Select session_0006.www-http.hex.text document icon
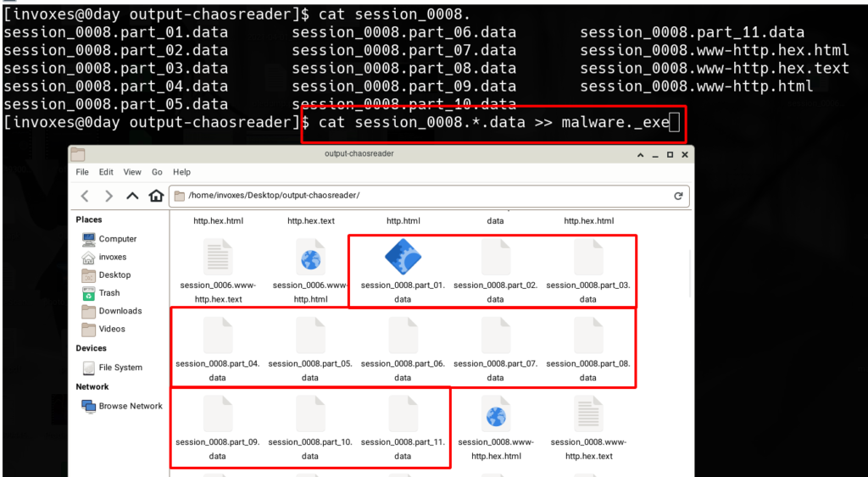Image resolution: width=868 pixels, height=477 pixels. (x=218, y=258)
